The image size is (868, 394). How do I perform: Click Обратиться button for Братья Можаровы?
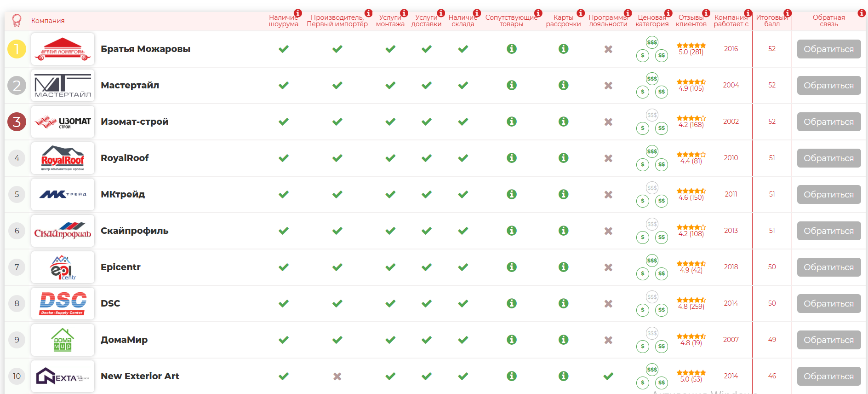tap(829, 49)
